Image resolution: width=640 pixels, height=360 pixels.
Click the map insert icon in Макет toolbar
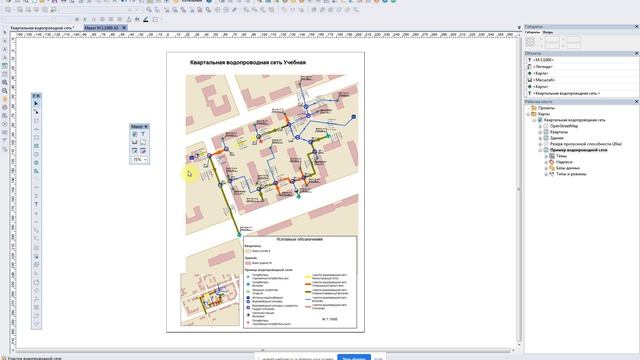135,134
